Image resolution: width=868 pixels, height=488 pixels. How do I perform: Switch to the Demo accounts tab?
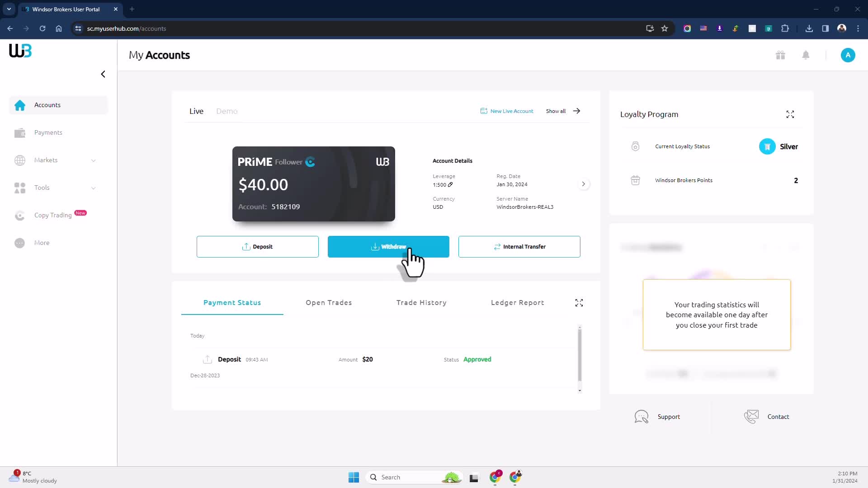(x=226, y=111)
